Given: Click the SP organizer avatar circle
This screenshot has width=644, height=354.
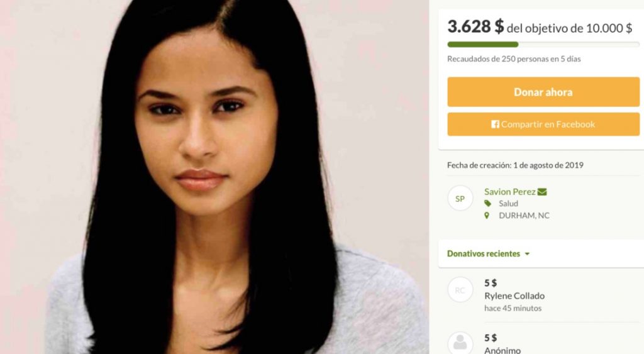Looking at the screenshot, I should 460,198.
